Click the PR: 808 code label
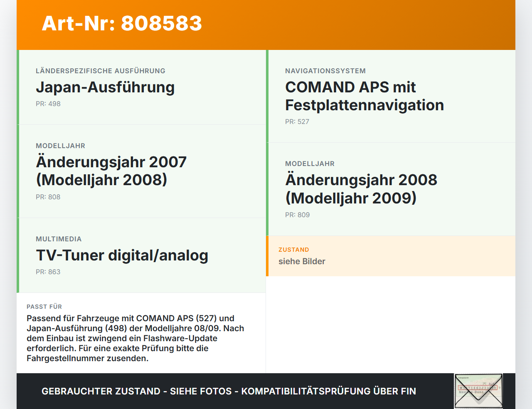The height and width of the screenshot is (409, 532). 48,197
